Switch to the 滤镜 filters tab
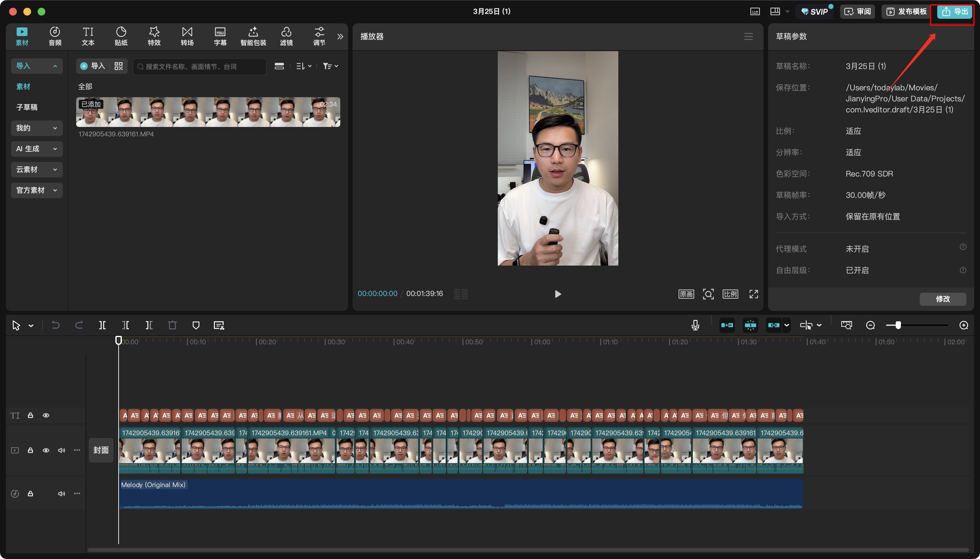The image size is (980, 559). pos(286,36)
